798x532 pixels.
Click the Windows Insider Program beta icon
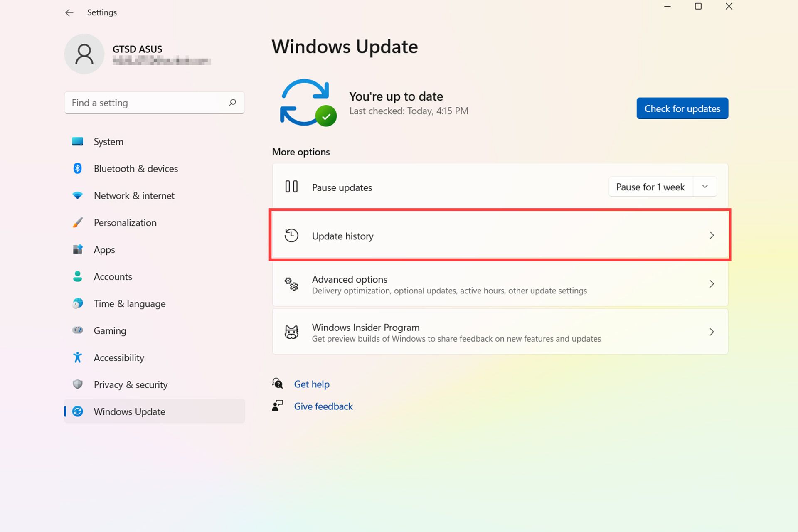pos(292,332)
